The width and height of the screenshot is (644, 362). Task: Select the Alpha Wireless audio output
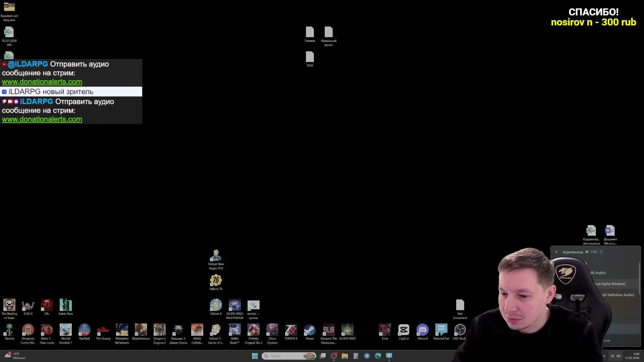[610, 284]
